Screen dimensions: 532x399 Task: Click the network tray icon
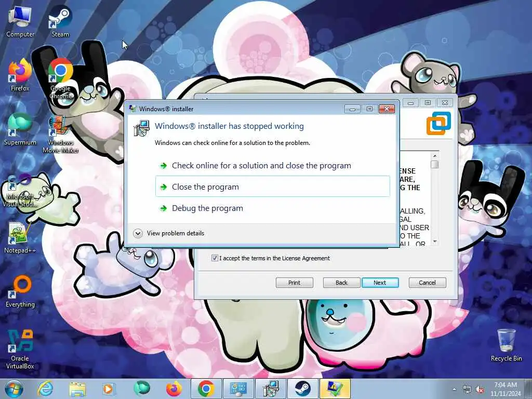pos(467,390)
